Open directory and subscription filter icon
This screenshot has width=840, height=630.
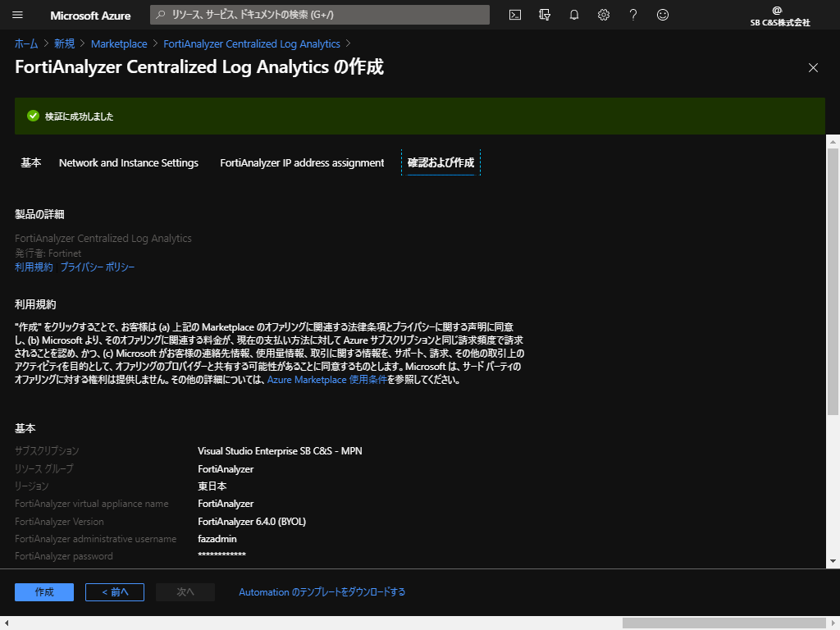(x=545, y=15)
